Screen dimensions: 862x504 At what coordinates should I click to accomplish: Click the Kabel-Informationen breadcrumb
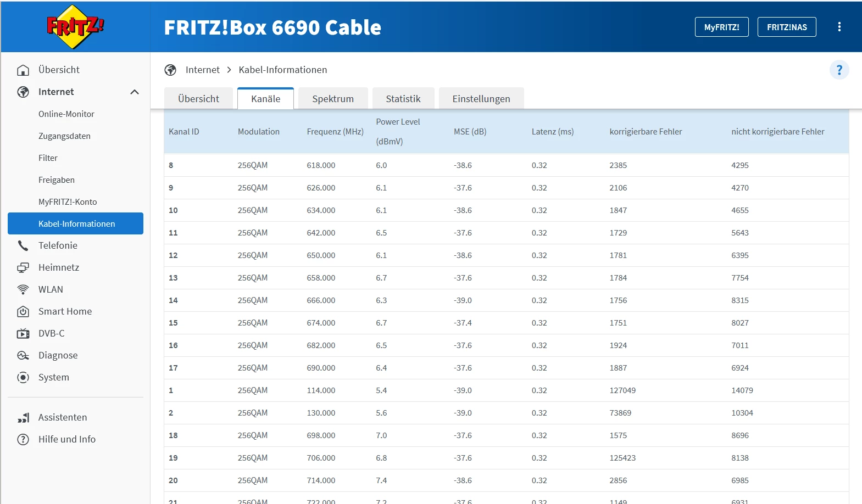coord(283,70)
